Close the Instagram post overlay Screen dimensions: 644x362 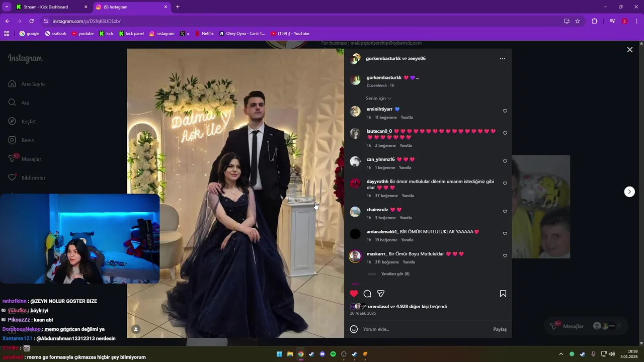[629, 50]
